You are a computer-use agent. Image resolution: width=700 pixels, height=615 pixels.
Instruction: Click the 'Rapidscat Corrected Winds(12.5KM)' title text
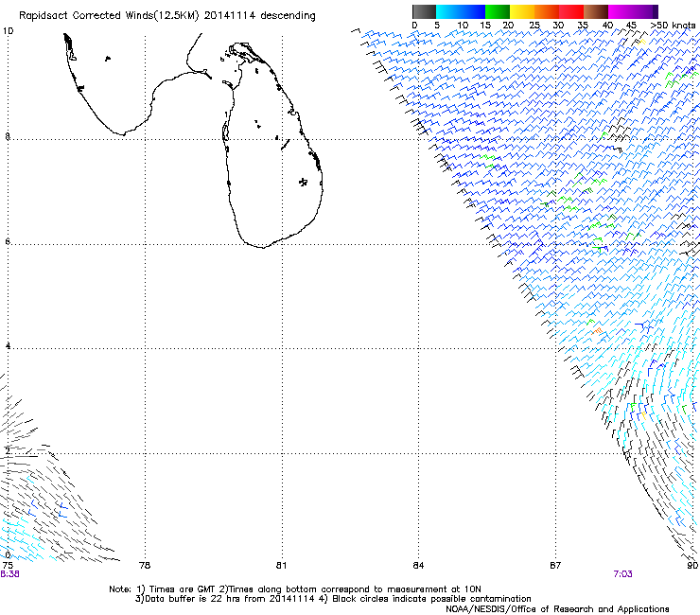pyautogui.click(x=109, y=16)
